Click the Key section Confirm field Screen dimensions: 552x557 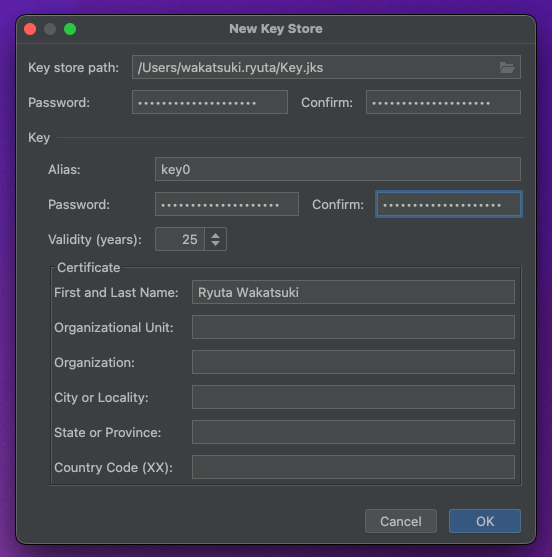pyautogui.click(x=449, y=204)
